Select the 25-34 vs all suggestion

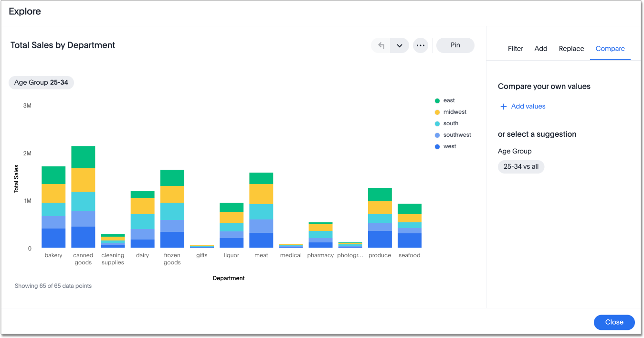521,166
